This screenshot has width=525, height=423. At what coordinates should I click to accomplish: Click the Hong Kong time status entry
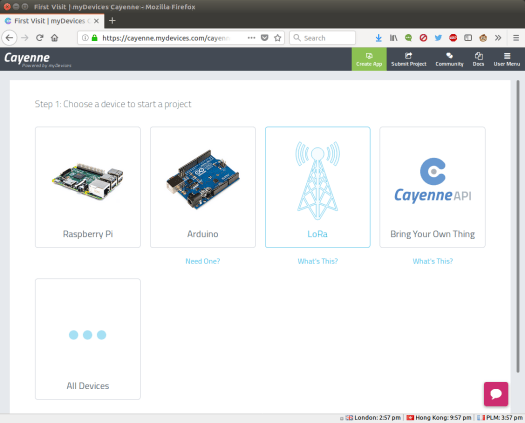coord(439,418)
